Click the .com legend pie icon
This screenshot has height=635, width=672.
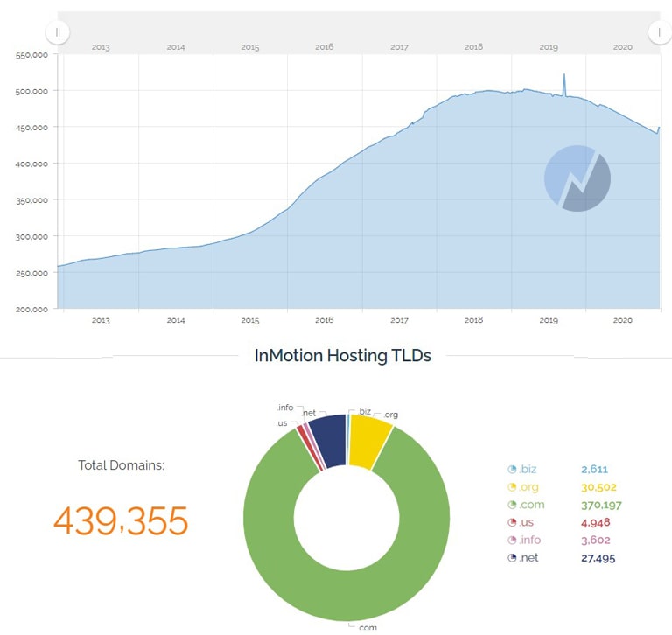[512, 505]
